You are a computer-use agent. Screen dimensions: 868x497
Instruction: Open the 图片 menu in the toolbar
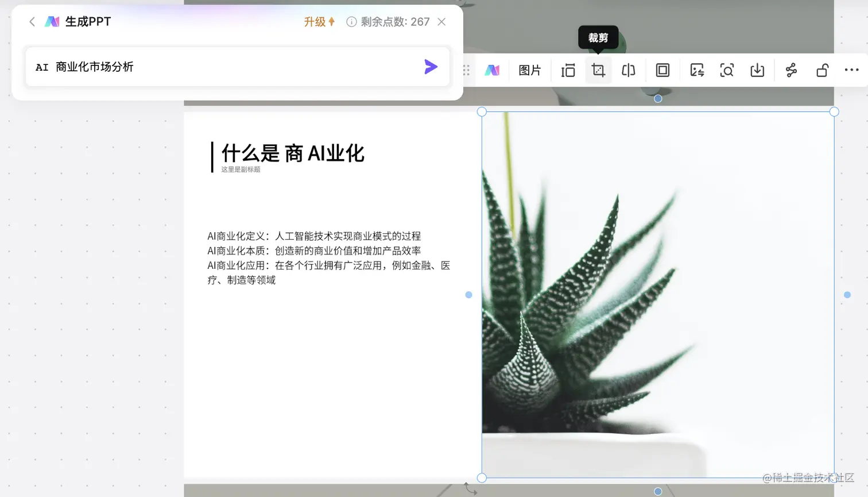tap(529, 70)
